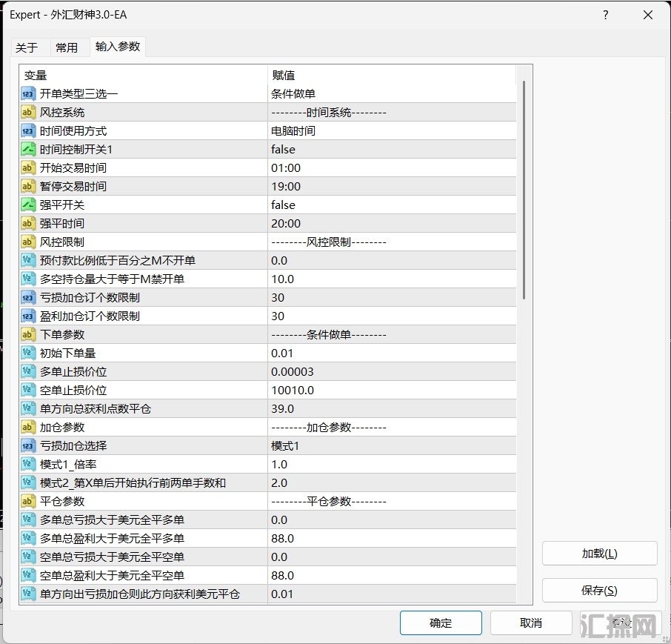Click the 加载(L) button
Screen dimensions: 671x644
click(x=599, y=554)
